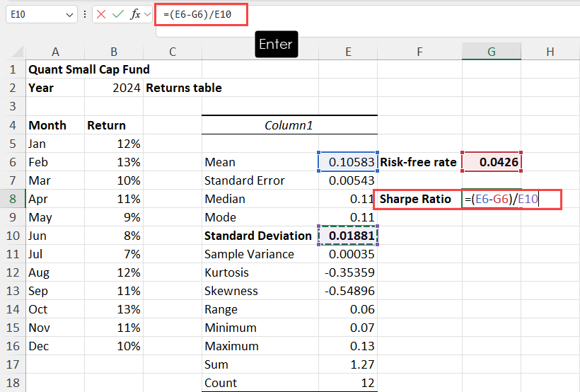This screenshot has height=392, width=580.
Task: Select row 10 header
Action: (13, 236)
